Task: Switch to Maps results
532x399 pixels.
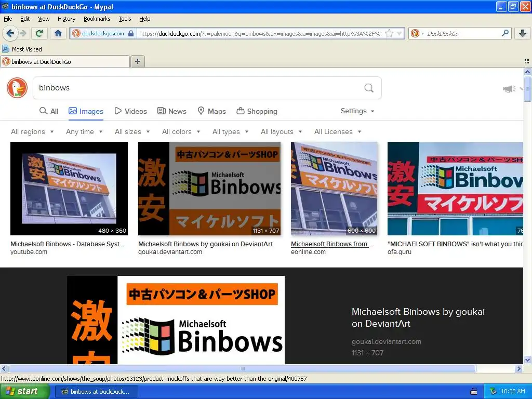Action: (212, 111)
